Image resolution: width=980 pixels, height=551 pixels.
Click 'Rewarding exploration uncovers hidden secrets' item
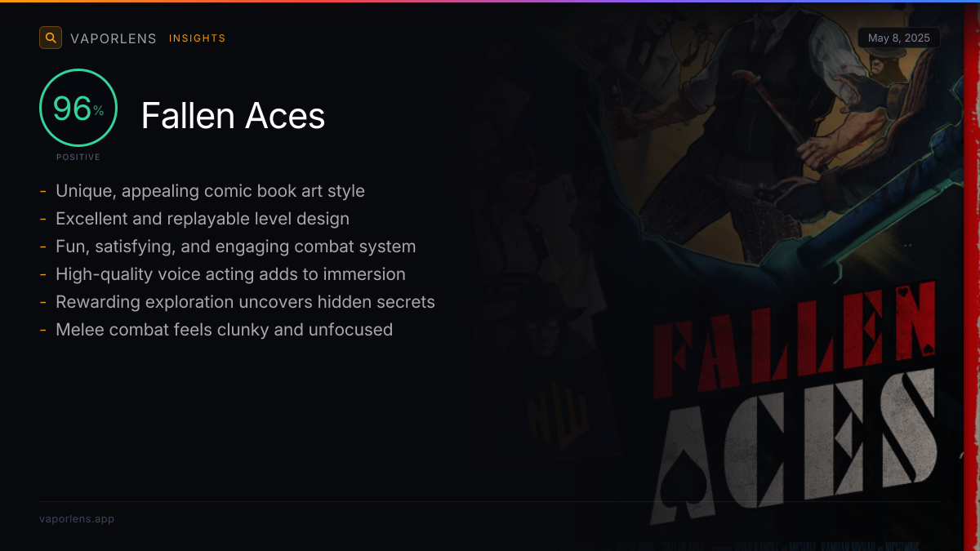coord(245,302)
